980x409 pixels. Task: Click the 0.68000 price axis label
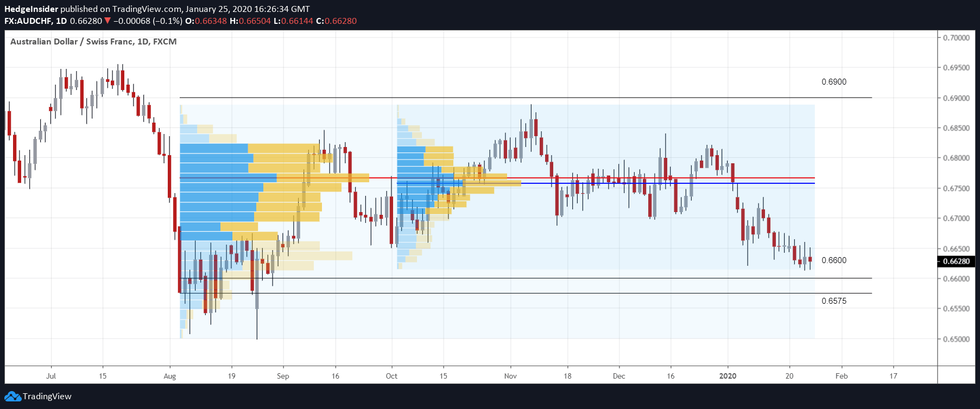tap(956, 158)
